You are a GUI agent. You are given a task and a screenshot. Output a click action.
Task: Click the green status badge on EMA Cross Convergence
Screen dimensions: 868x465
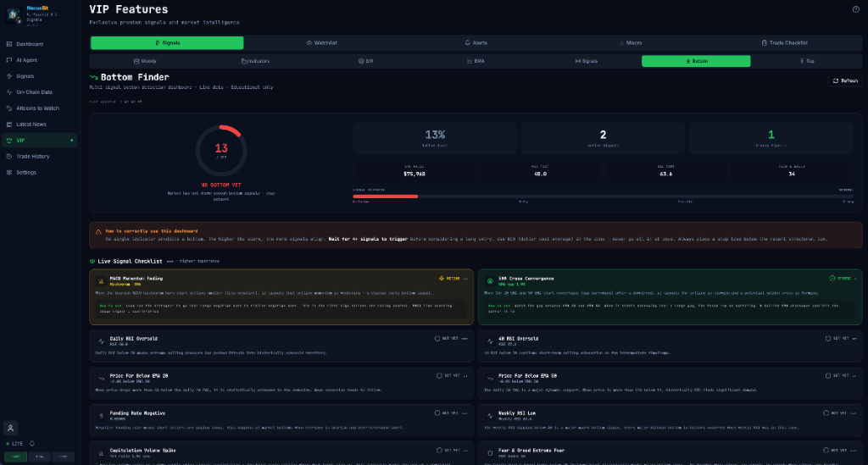[840, 278]
